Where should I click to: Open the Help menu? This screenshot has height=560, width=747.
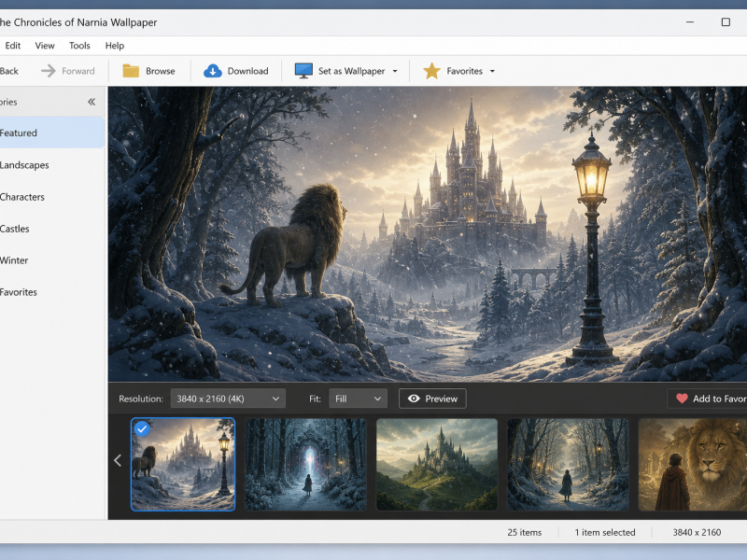pos(115,46)
